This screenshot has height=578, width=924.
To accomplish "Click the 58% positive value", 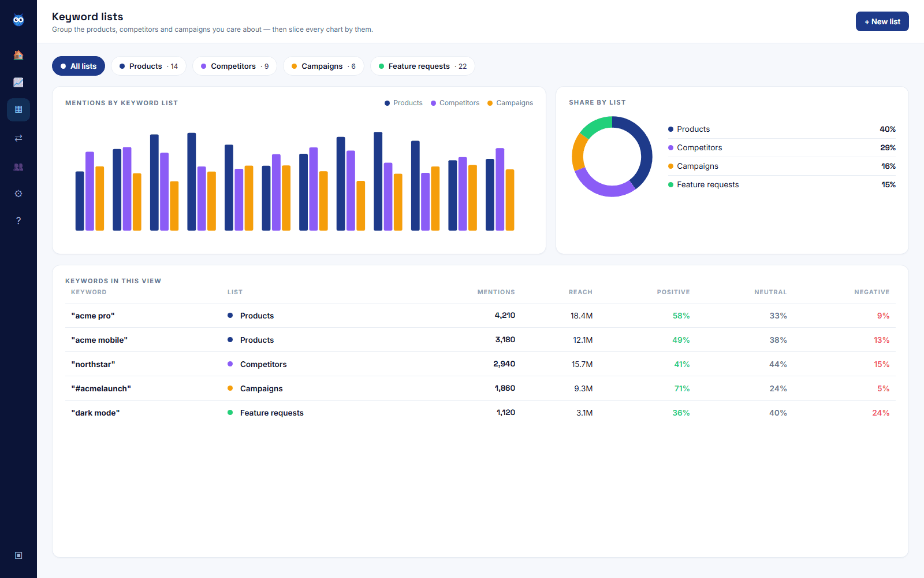I will 681,316.
